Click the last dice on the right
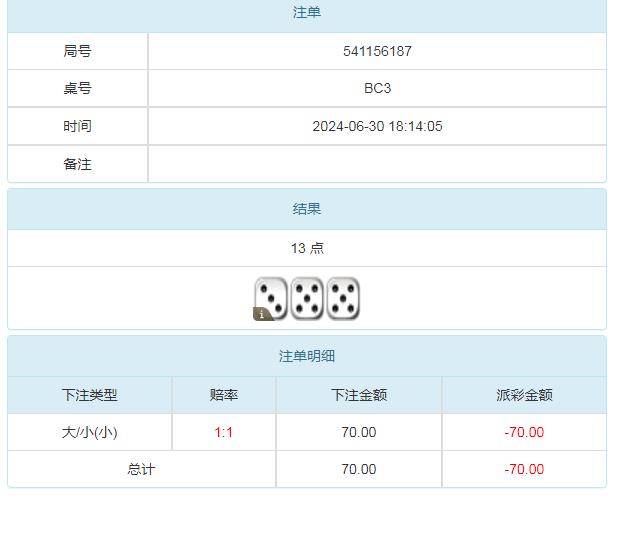The width and height of the screenshot is (625, 540). coord(343,298)
